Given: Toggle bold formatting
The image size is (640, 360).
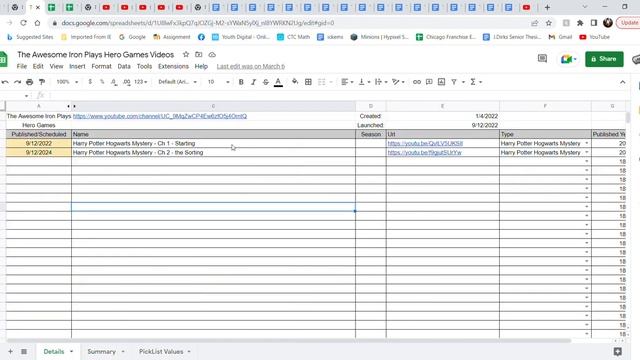Looking at the screenshot, I should pos(241,82).
